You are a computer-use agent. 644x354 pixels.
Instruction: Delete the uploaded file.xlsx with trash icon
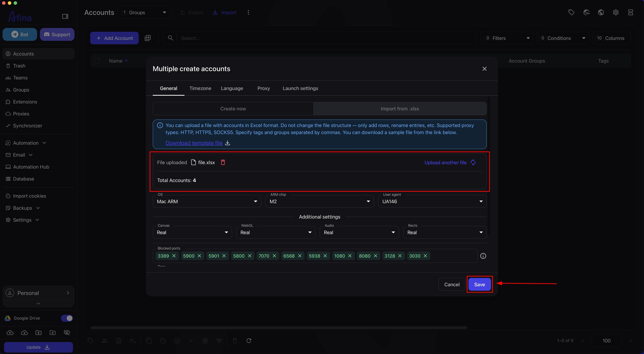pyautogui.click(x=223, y=162)
